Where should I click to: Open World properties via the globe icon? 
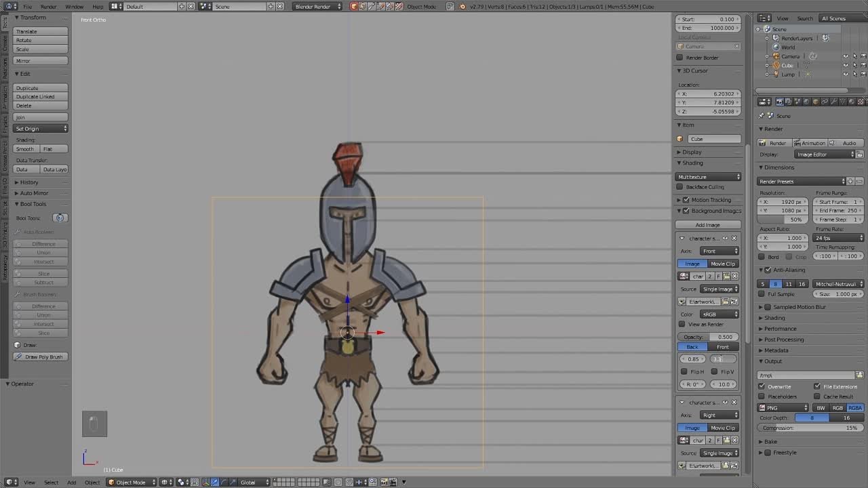pos(806,102)
